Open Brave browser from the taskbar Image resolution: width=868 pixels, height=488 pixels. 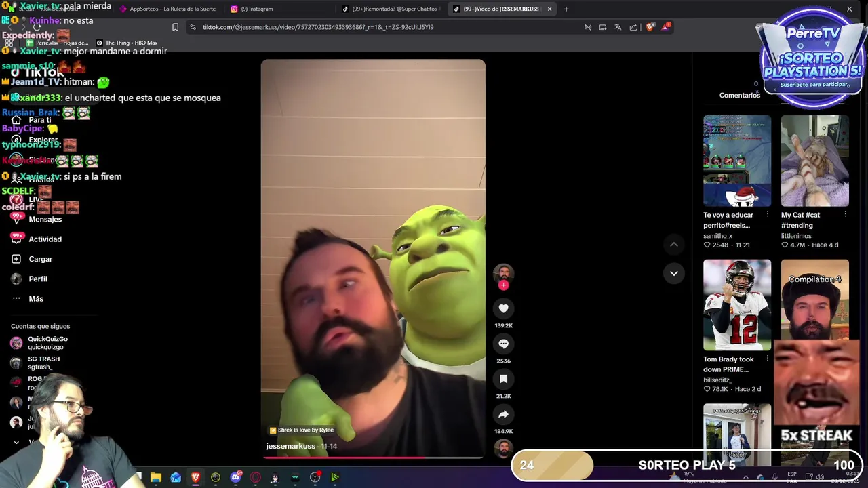click(195, 477)
